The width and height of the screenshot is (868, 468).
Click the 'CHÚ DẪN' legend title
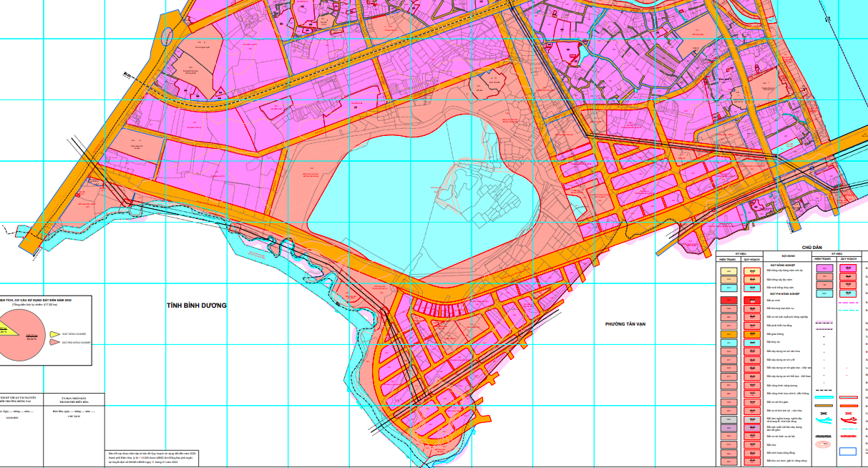pos(812,248)
